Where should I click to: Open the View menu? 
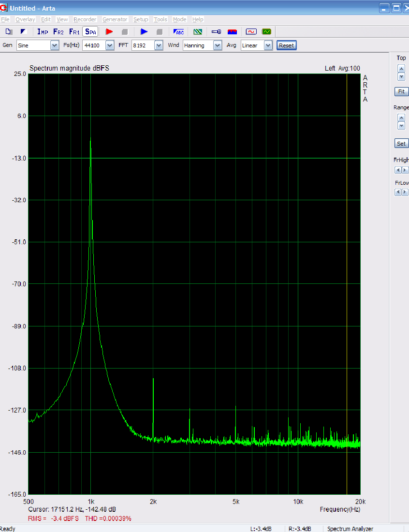coord(62,19)
